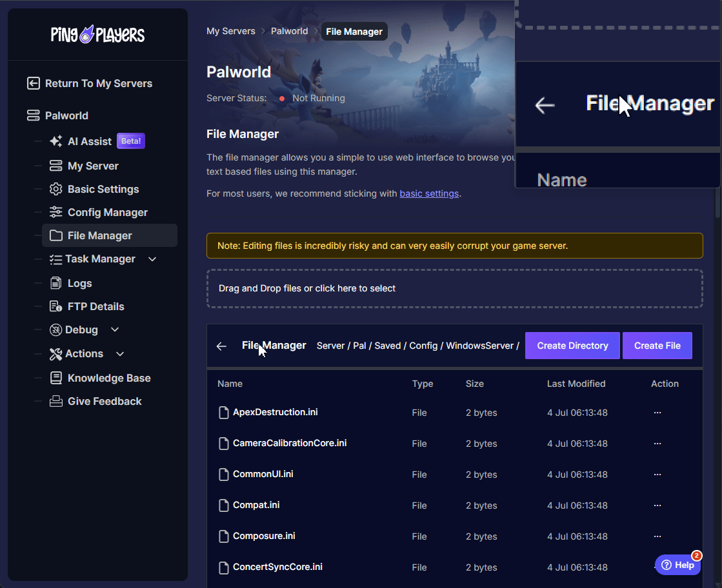The image size is (722, 588).
Task: Click the Action column header
Action: pyautogui.click(x=665, y=384)
